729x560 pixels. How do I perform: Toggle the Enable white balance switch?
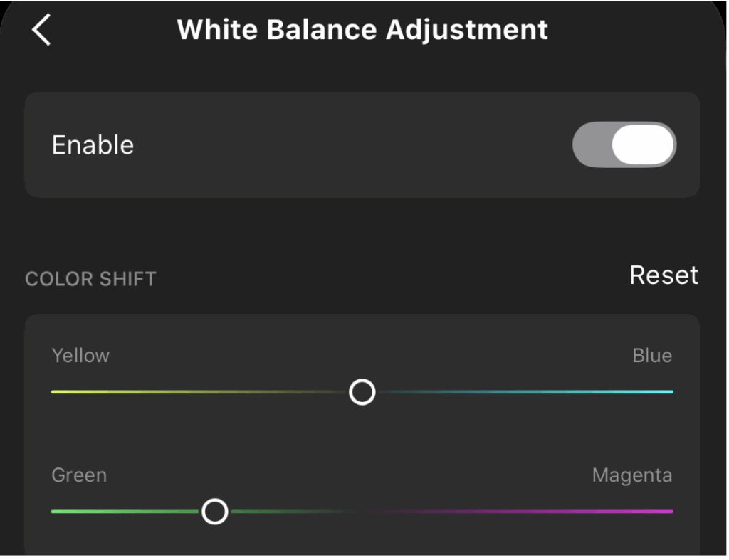[624, 144]
